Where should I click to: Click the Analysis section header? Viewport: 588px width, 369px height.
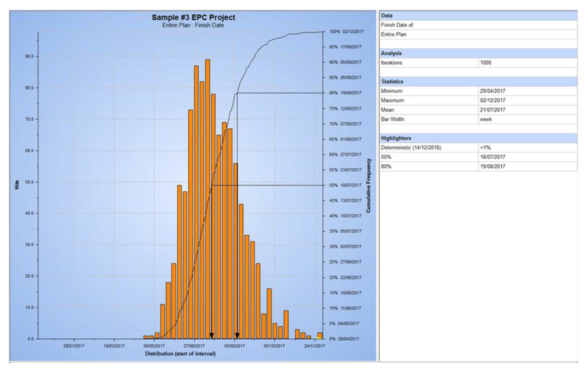391,53
